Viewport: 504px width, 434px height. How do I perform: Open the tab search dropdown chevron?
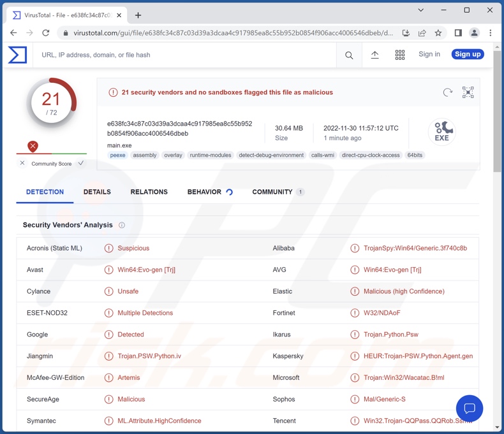tap(421, 10)
